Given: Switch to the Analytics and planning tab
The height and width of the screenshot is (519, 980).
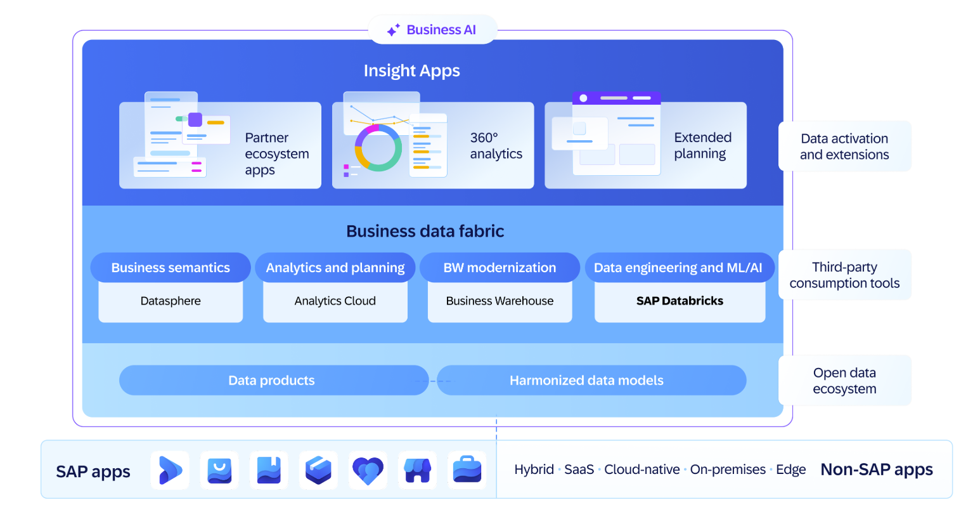Looking at the screenshot, I should tap(335, 267).
